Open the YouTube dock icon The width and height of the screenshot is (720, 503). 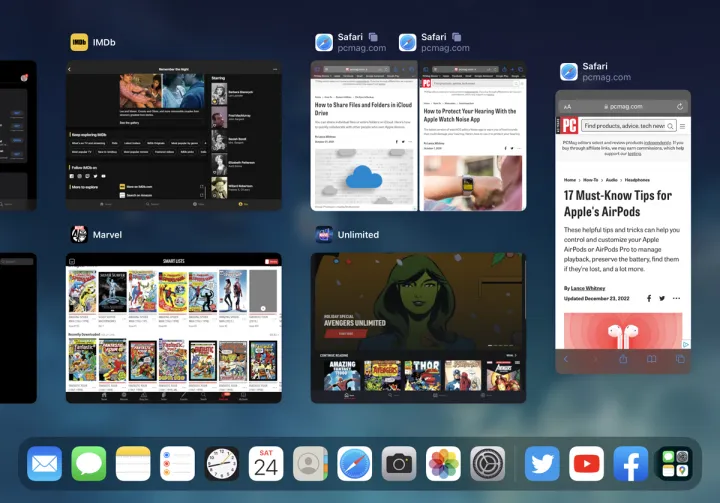click(x=587, y=464)
